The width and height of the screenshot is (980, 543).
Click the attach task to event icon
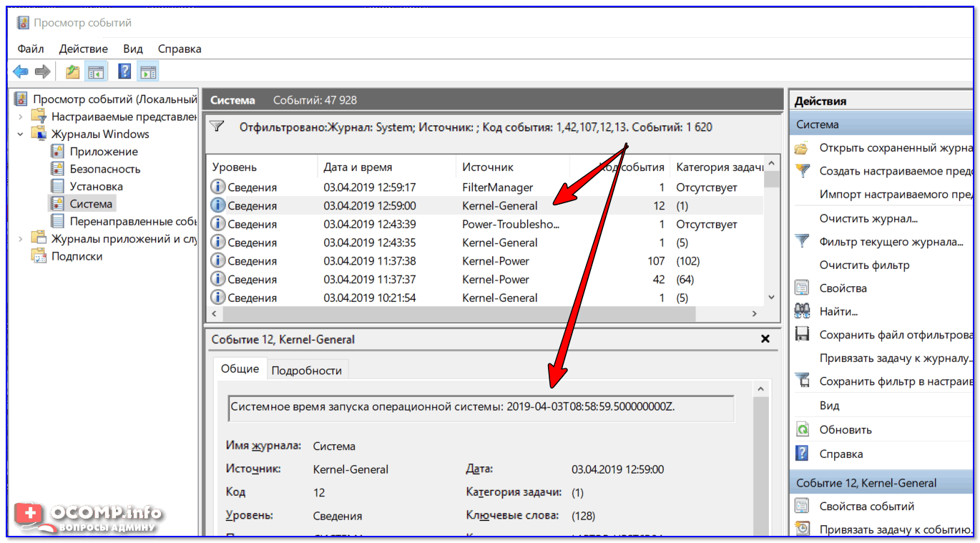click(803, 529)
